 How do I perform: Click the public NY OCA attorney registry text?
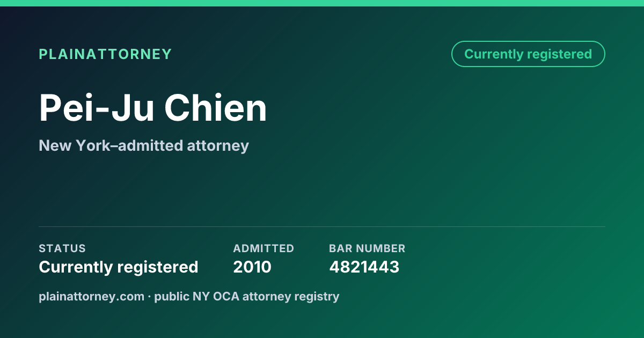(x=247, y=296)
